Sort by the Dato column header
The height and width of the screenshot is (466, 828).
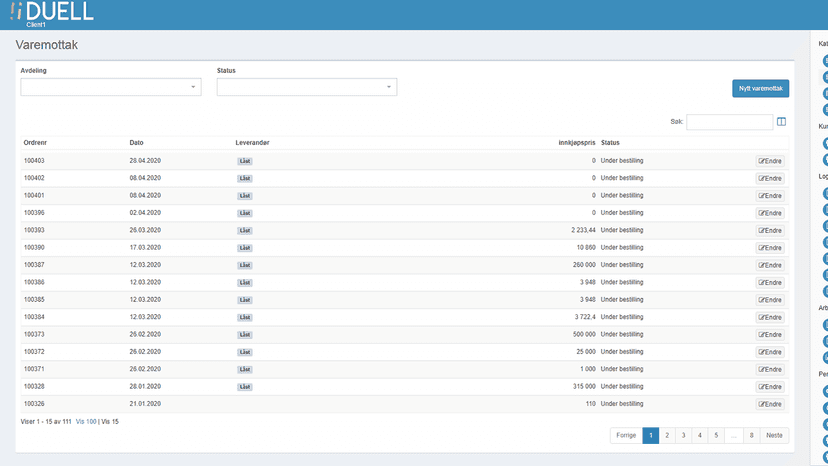[136, 143]
